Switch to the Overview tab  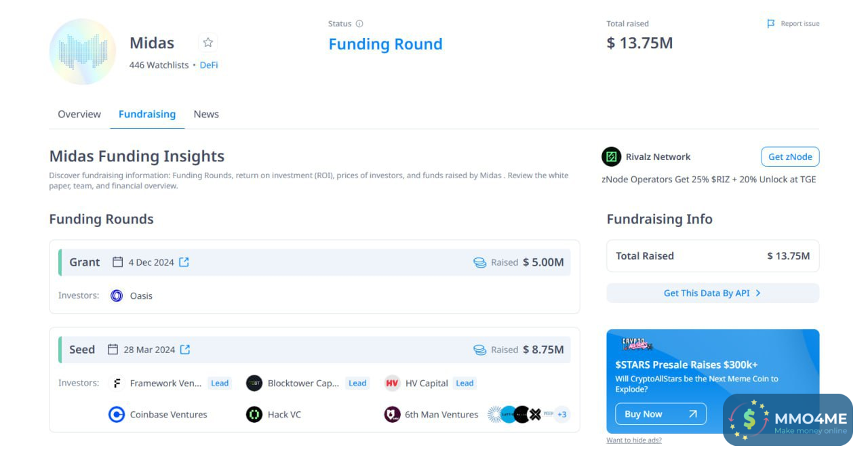click(79, 115)
